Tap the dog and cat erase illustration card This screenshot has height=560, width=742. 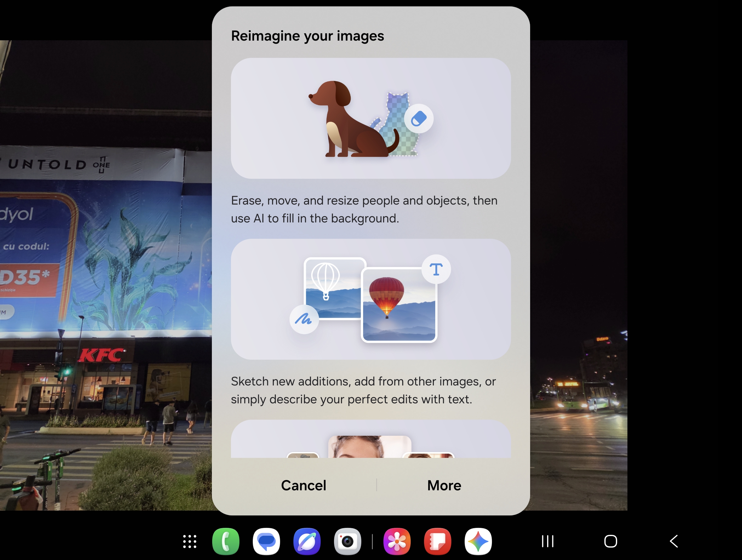pos(371,118)
